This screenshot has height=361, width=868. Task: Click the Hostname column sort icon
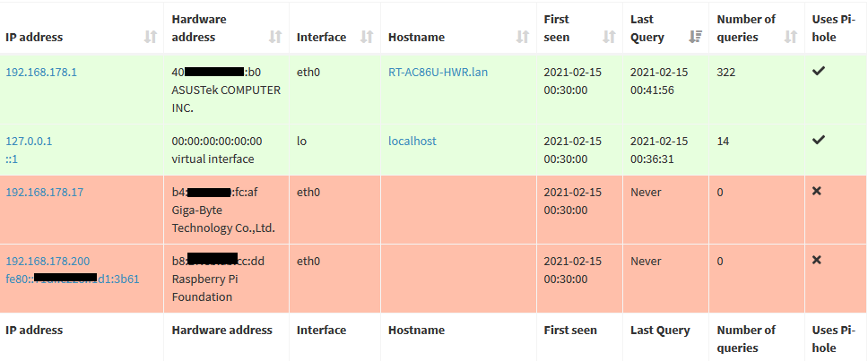(523, 37)
